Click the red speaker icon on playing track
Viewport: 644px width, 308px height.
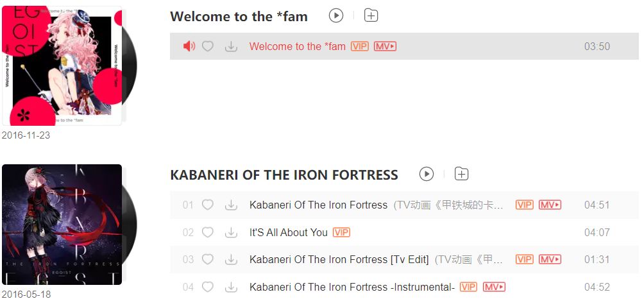click(189, 46)
